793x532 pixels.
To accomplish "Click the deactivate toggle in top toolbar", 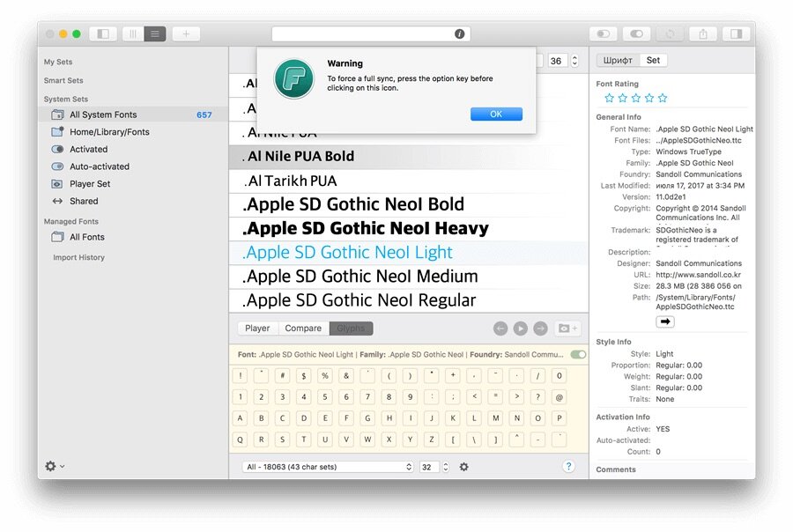I will click(x=603, y=33).
